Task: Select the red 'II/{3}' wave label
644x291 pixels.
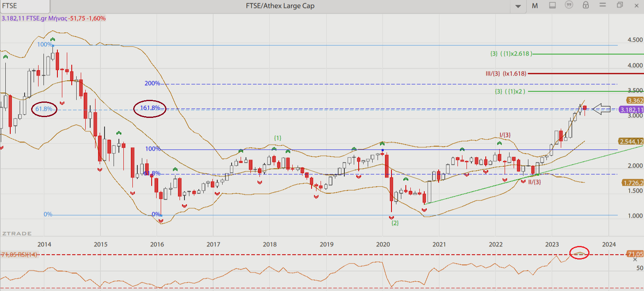Action: 535,182
